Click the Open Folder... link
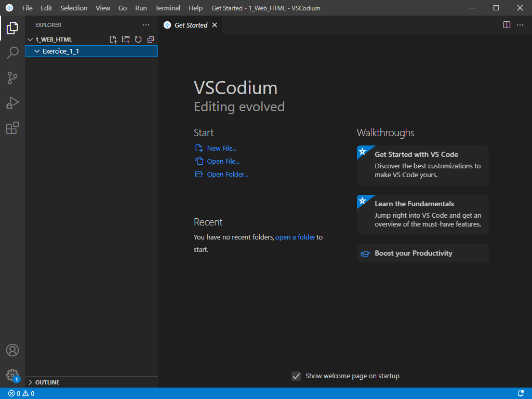 [x=228, y=174]
